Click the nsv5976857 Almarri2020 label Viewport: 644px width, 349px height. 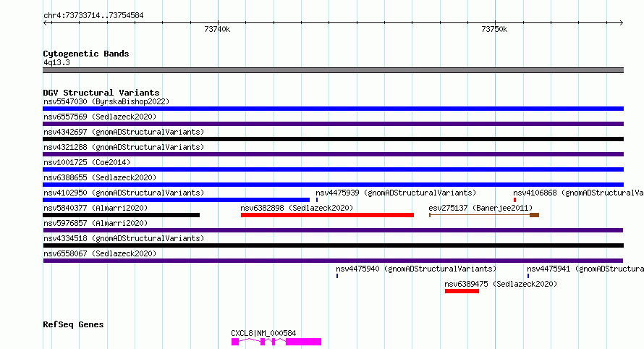pyautogui.click(x=96, y=223)
